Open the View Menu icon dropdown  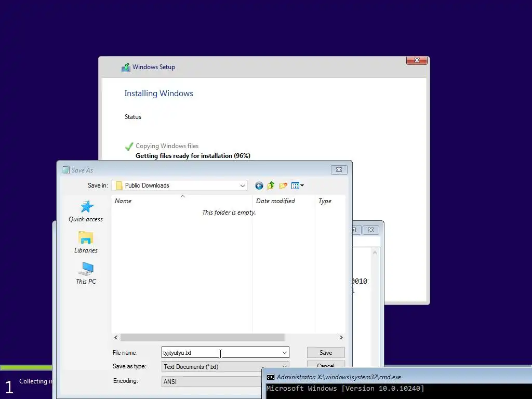point(298,185)
